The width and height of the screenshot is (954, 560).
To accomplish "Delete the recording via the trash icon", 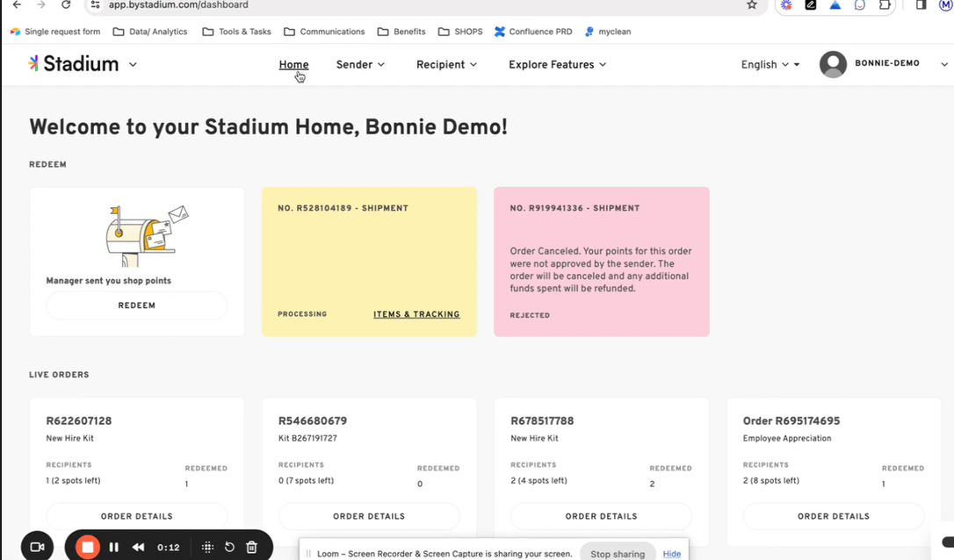I will tap(251, 546).
